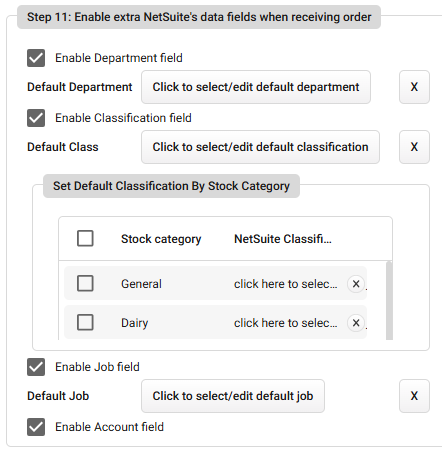Open default job selector
Screen dimensions: 442x453
point(233,396)
